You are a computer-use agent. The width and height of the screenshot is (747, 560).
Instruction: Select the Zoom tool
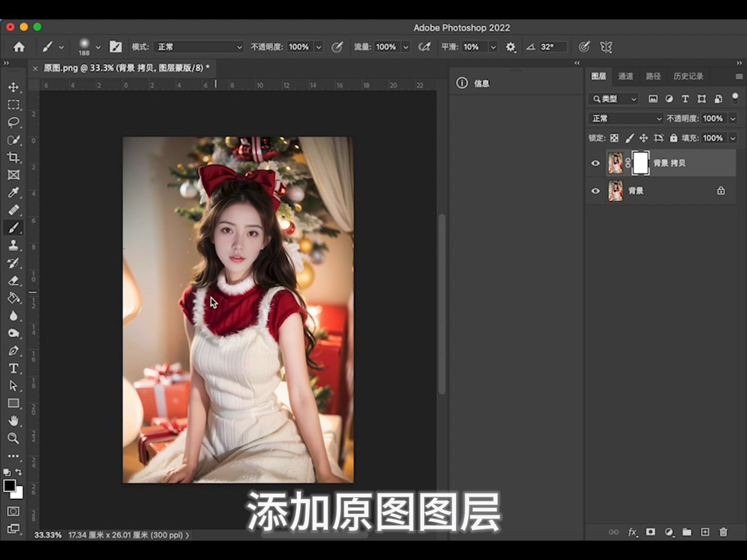[x=13, y=438]
